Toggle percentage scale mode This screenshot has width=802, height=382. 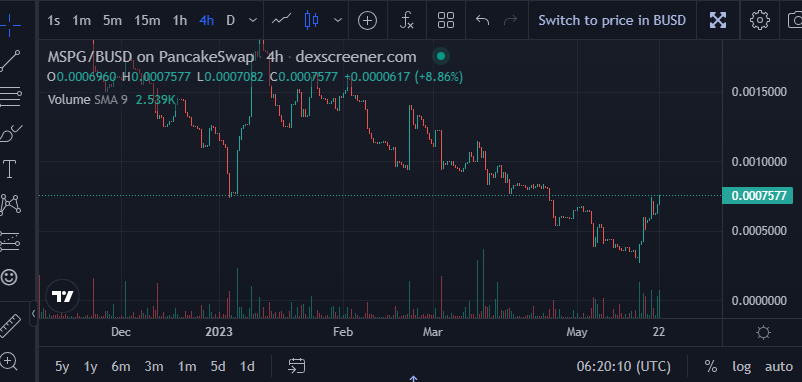(x=710, y=366)
